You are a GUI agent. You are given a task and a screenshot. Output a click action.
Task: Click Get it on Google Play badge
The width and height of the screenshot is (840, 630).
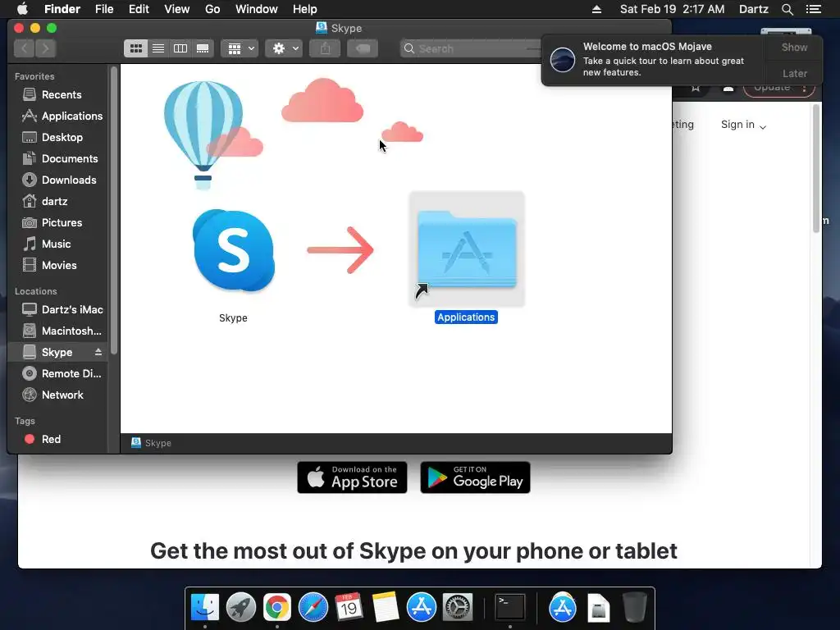(475, 477)
